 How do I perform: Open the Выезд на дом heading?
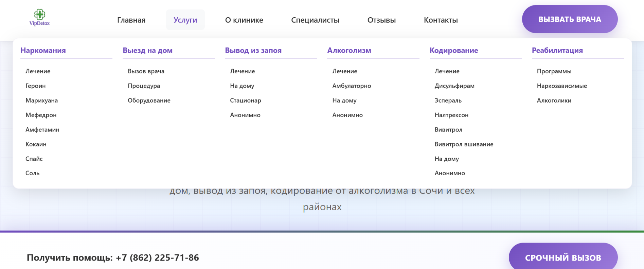tap(148, 50)
